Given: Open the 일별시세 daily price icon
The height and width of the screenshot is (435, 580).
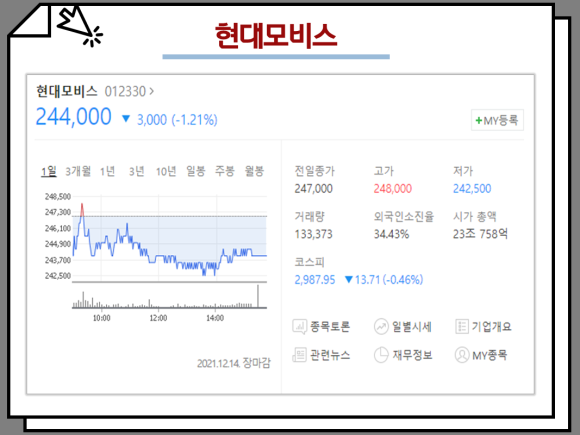Looking at the screenshot, I should [x=381, y=327].
